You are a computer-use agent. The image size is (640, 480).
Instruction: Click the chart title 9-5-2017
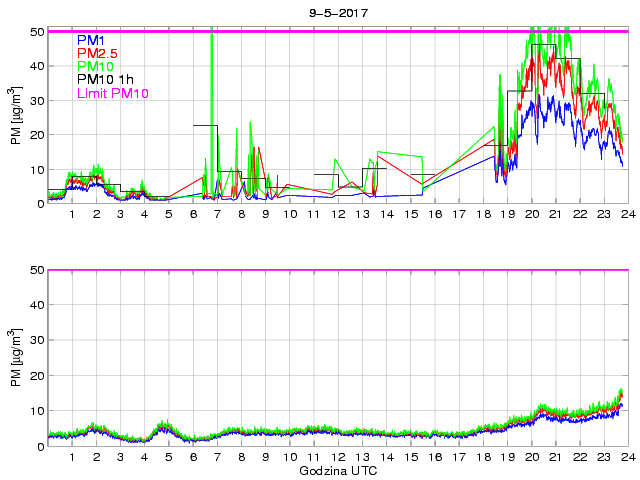click(x=337, y=13)
